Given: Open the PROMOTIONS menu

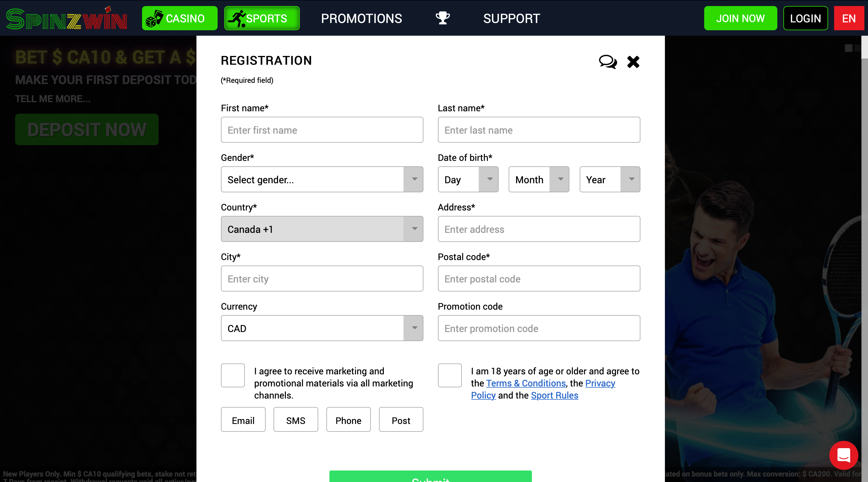Looking at the screenshot, I should click(x=361, y=18).
